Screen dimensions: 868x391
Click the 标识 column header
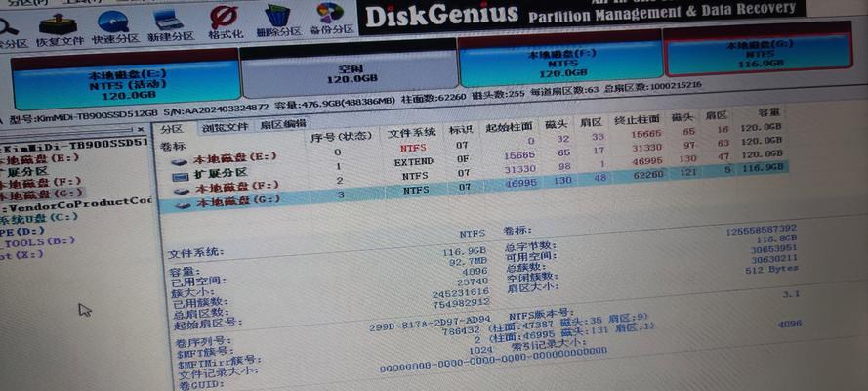point(461,130)
